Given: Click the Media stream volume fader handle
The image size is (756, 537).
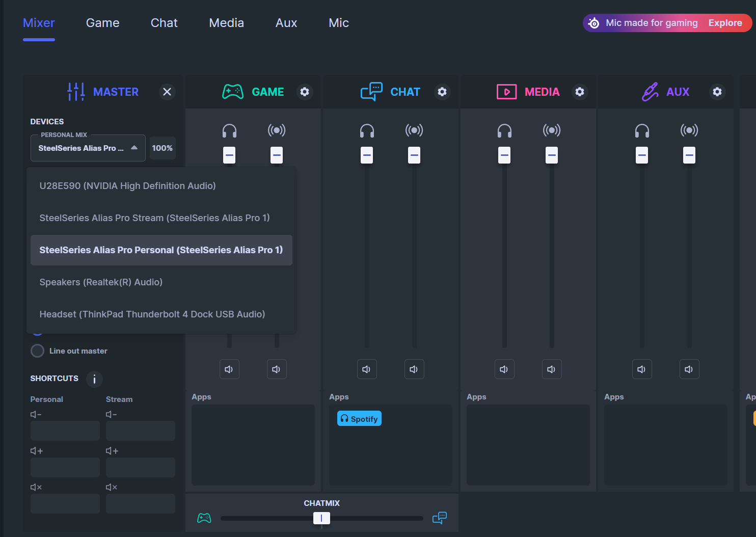Looking at the screenshot, I should click(x=552, y=155).
